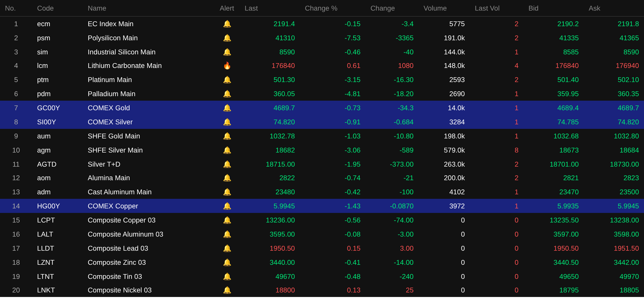
Task: Toggle the Polysilicon Main alert bell
Action: coord(227,38)
